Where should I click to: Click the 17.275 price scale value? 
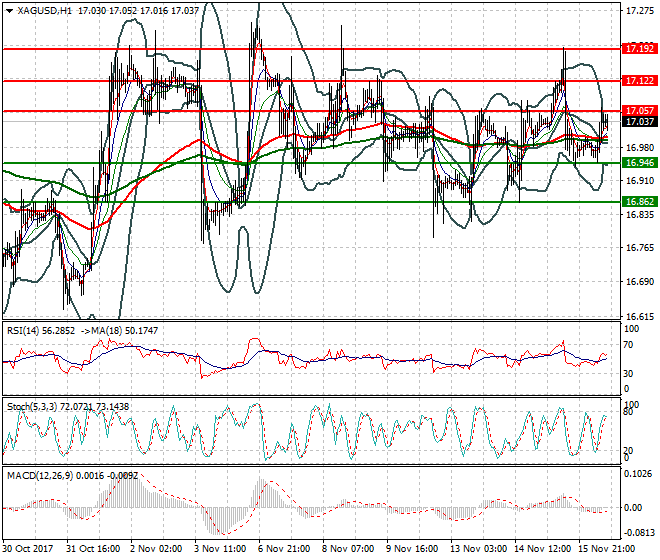(640, 11)
